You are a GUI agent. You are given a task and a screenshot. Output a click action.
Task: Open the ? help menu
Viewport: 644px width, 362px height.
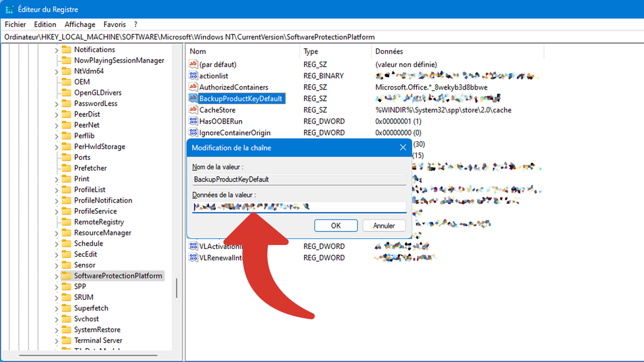click(x=136, y=24)
